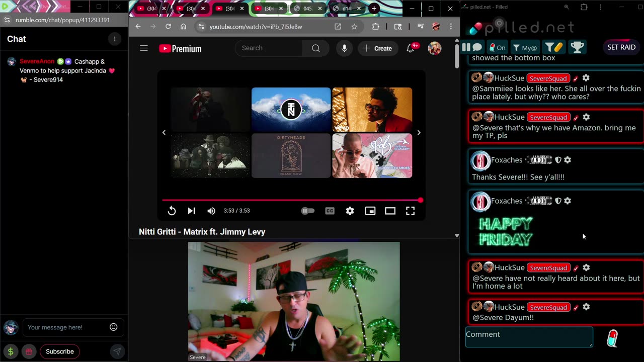Open the player settings gear

(x=350, y=211)
